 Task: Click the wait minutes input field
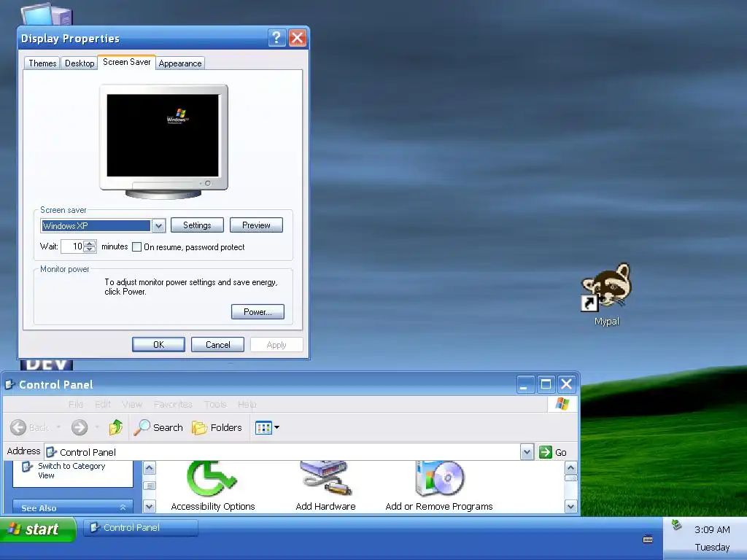point(72,246)
